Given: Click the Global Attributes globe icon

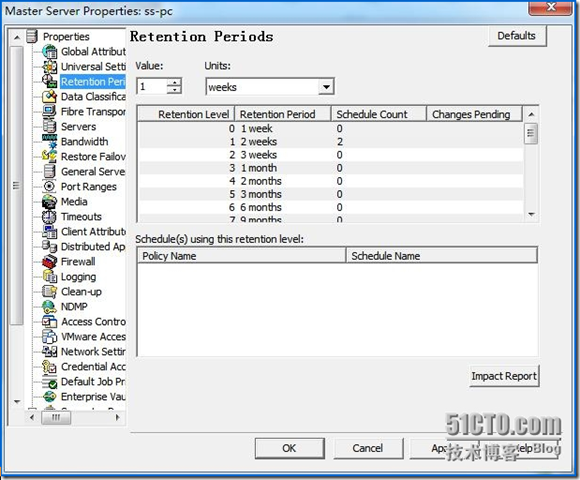Looking at the screenshot, I should click(49, 51).
